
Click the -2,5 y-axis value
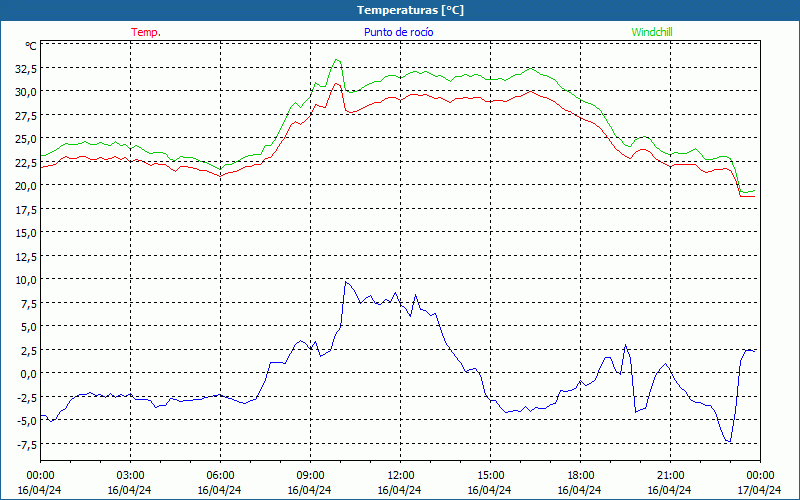(26, 397)
